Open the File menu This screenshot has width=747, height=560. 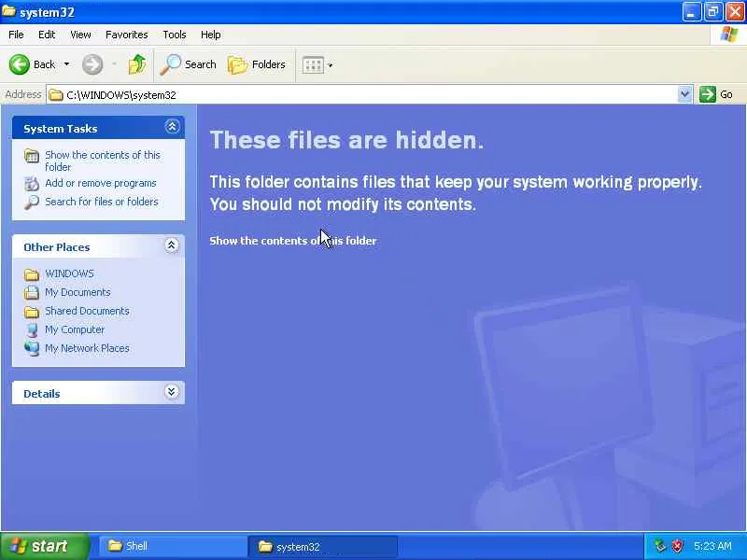16,35
